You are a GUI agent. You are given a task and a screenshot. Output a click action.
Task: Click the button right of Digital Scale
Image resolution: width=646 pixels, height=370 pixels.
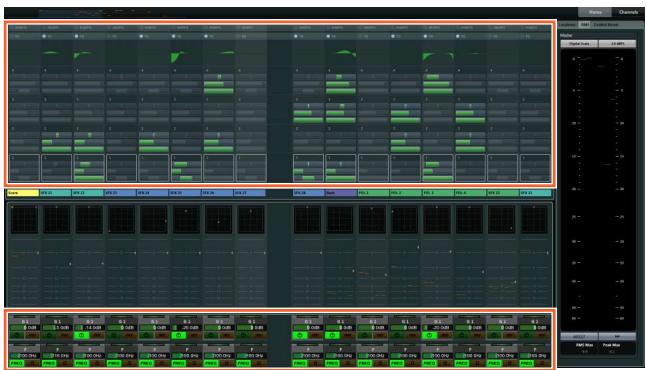pos(617,44)
